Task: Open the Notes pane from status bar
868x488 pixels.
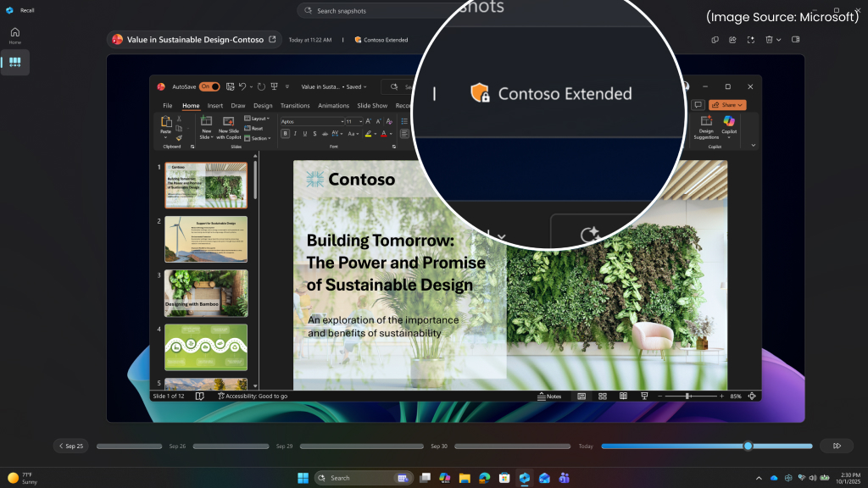Action: (x=548, y=396)
